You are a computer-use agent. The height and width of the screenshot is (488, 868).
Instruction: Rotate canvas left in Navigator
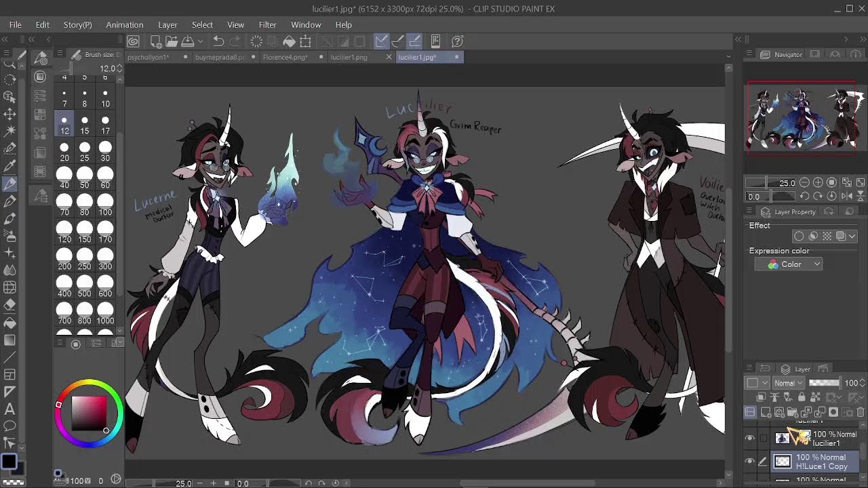click(x=804, y=196)
